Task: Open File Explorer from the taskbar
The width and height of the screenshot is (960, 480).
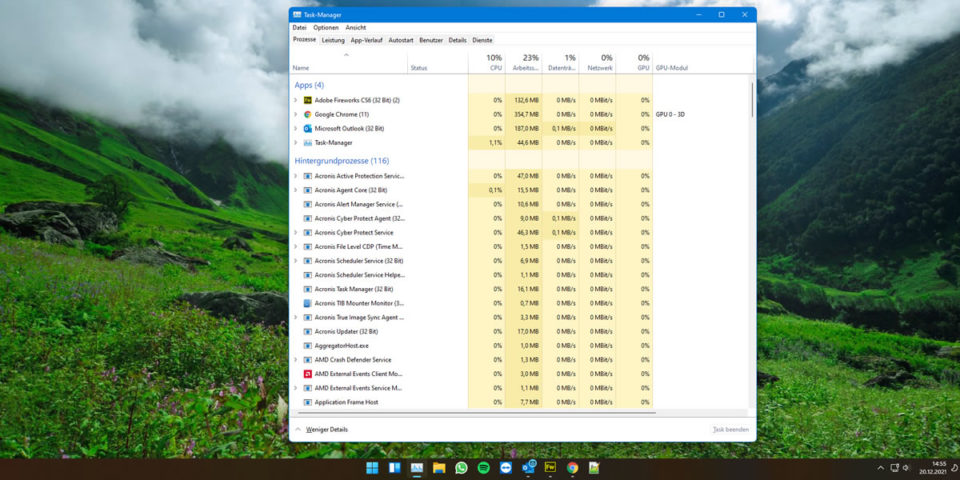Action: click(x=439, y=467)
